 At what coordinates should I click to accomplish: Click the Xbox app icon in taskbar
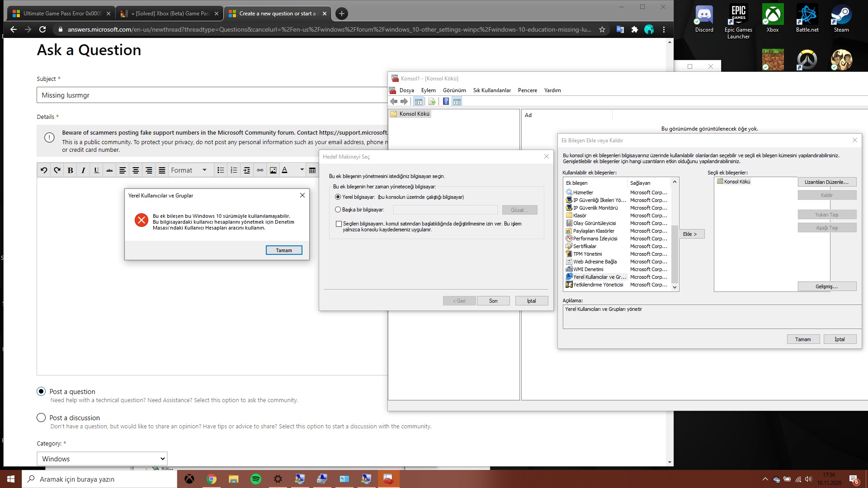pyautogui.click(x=189, y=479)
